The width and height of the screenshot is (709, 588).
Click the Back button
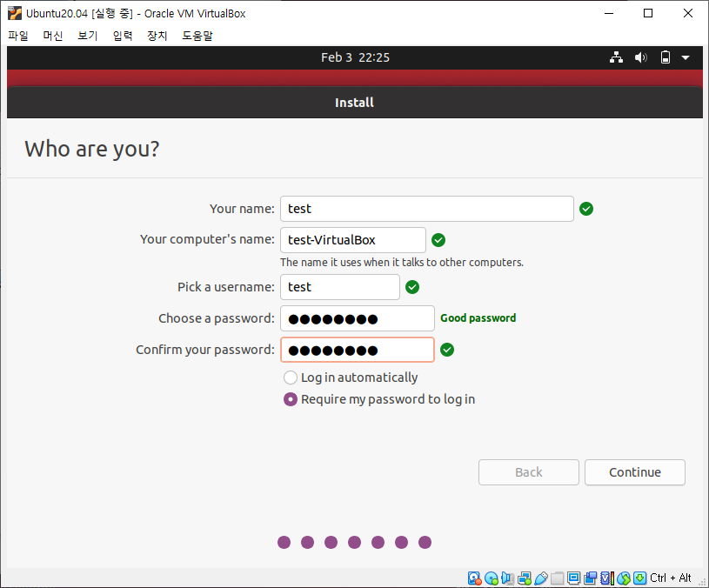point(529,472)
